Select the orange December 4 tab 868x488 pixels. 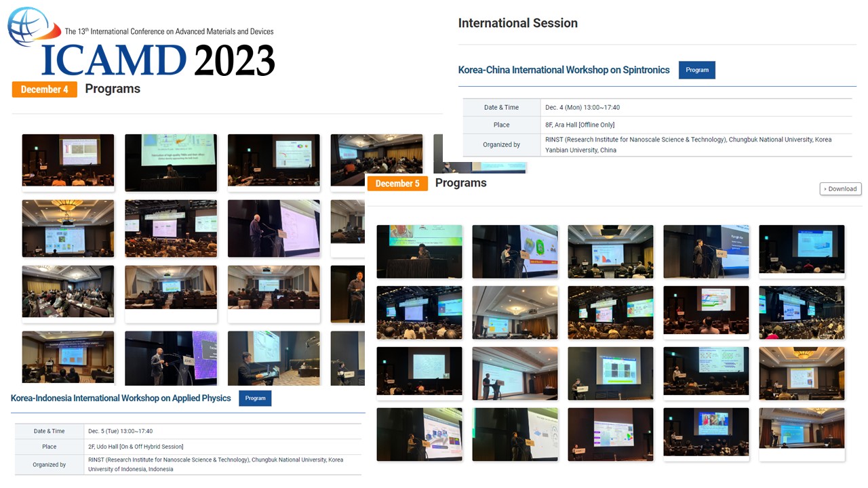45,89
